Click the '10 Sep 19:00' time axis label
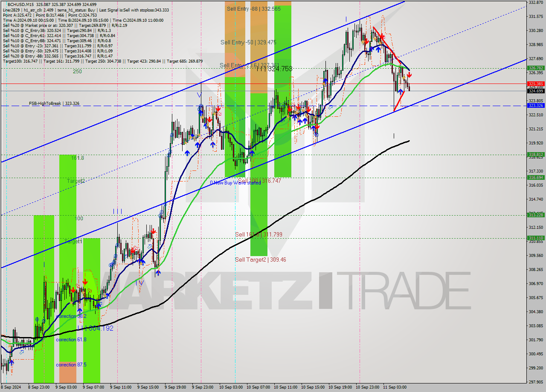 [340, 387]
